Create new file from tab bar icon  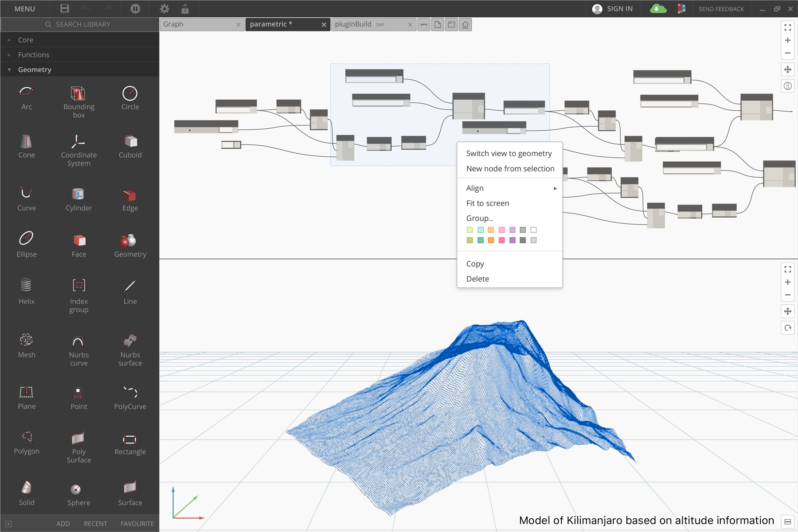pyautogui.click(x=438, y=24)
